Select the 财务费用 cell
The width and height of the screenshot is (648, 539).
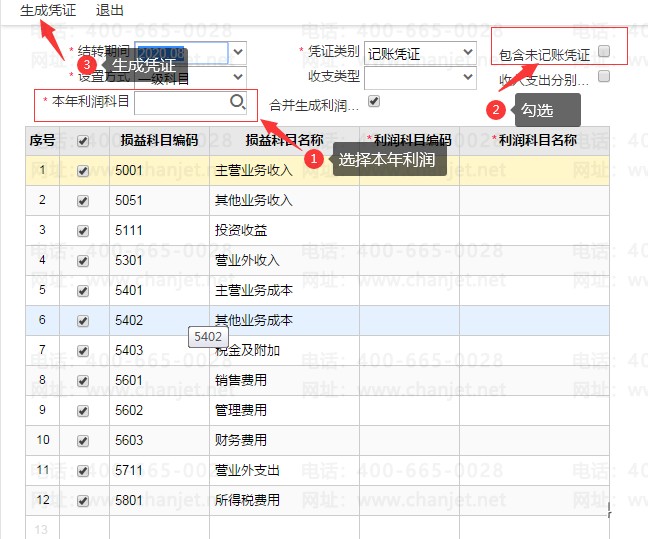click(x=284, y=441)
